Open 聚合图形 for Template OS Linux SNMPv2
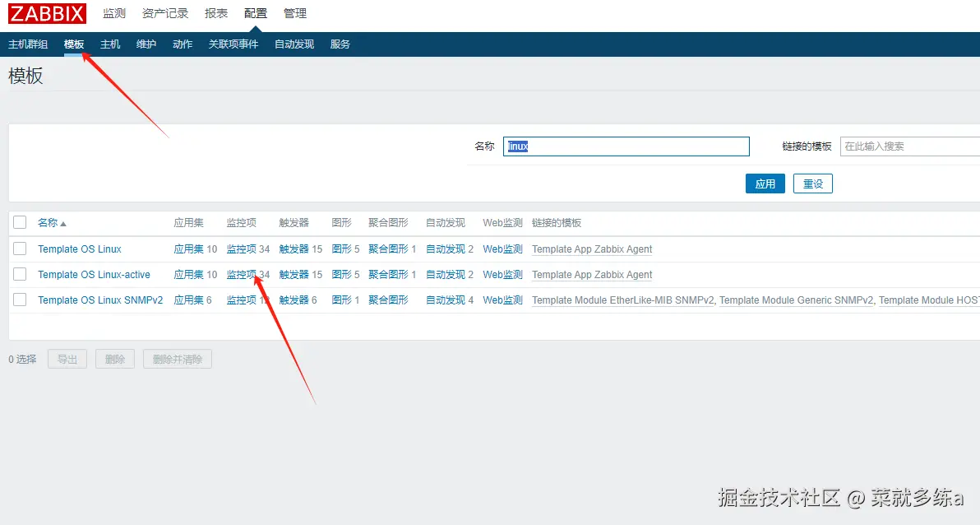The width and height of the screenshot is (980, 525). click(x=388, y=300)
